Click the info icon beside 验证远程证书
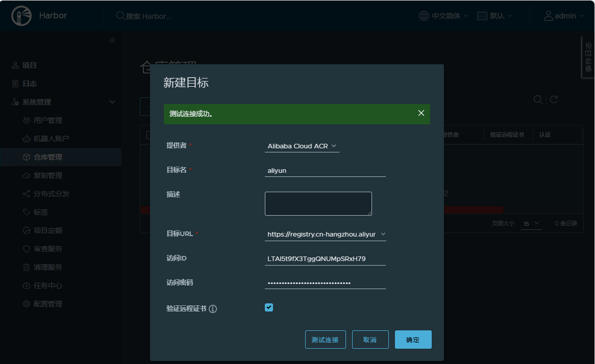Viewport: 595px width, 364px height. [213, 309]
